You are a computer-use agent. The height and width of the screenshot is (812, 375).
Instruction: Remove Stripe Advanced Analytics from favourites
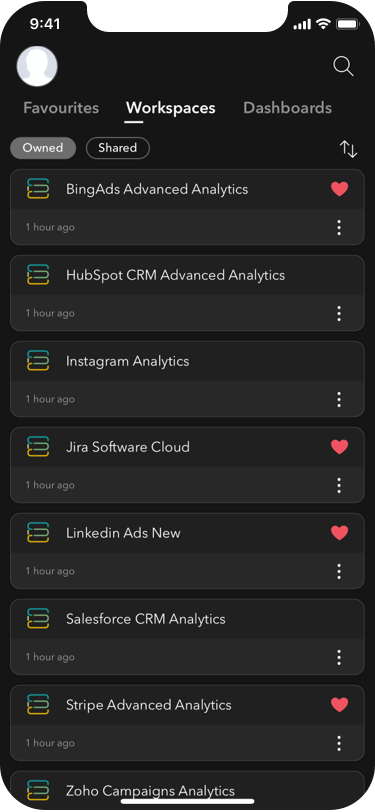pyautogui.click(x=339, y=704)
